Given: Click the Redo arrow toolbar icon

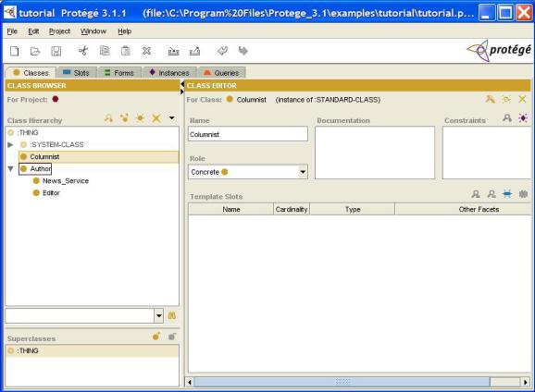Looking at the screenshot, I should pos(243,51).
